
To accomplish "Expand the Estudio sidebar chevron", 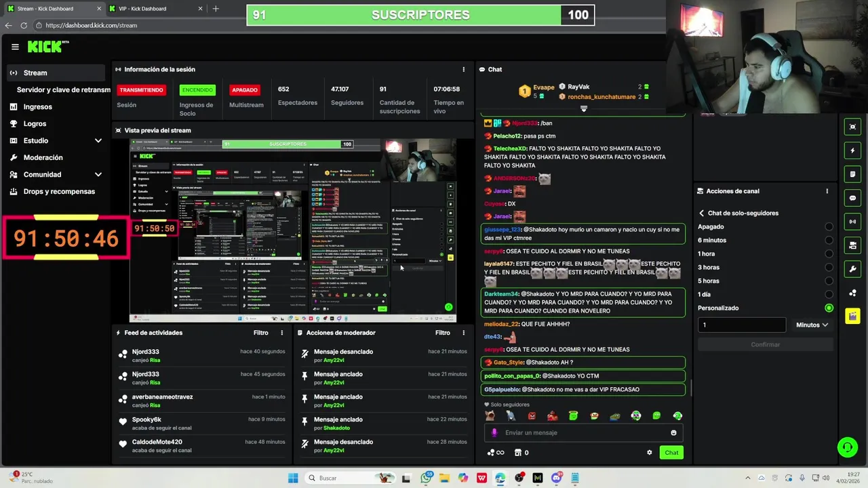I will click(x=98, y=140).
